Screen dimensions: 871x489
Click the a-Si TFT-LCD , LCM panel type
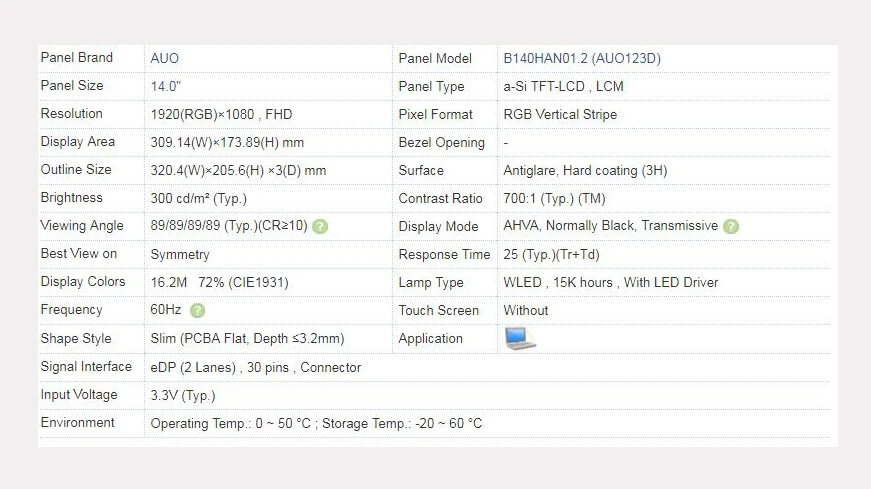[x=563, y=86]
